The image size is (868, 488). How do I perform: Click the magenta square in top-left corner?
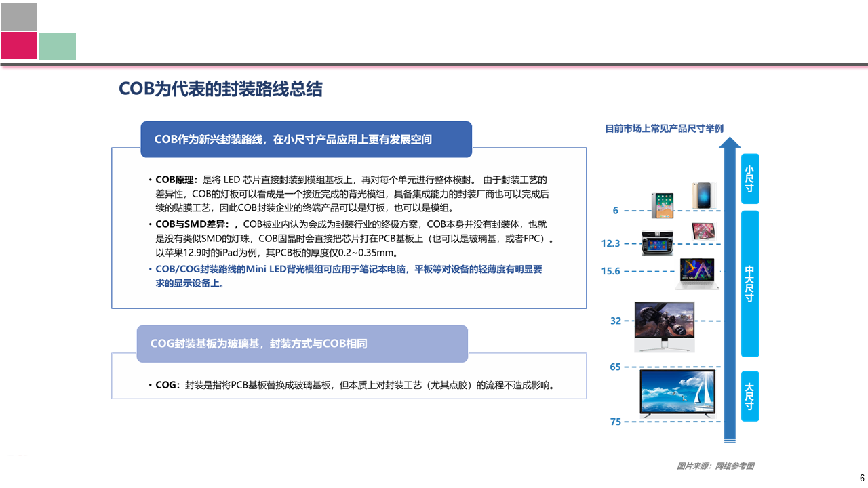click(19, 45)
